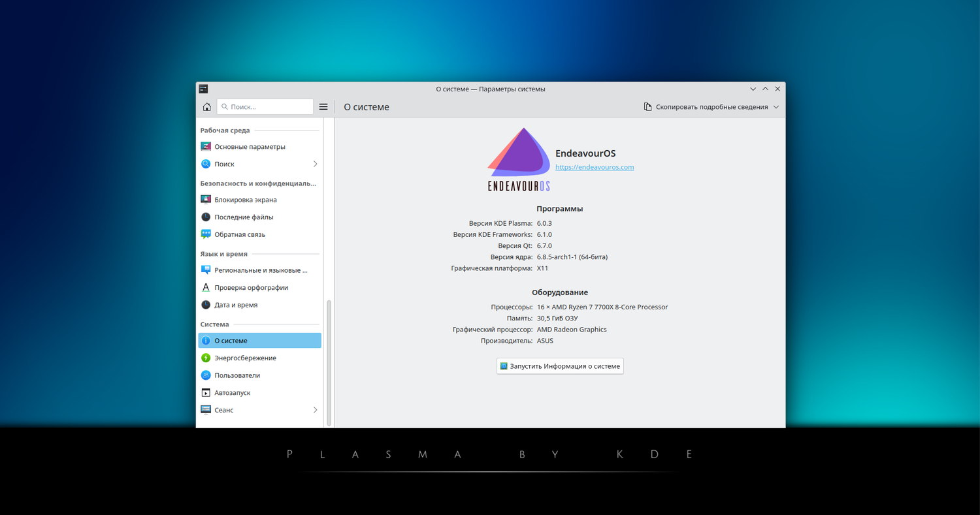Click the Обратная связь chat icon
The image size is (980, 515).
click(x=206, y=234)
